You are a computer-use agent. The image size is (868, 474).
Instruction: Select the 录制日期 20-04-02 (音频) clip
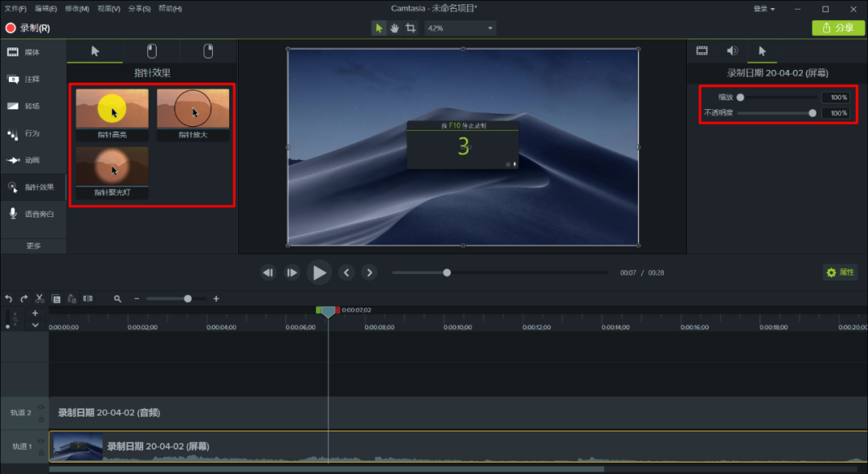click(458, 413)
